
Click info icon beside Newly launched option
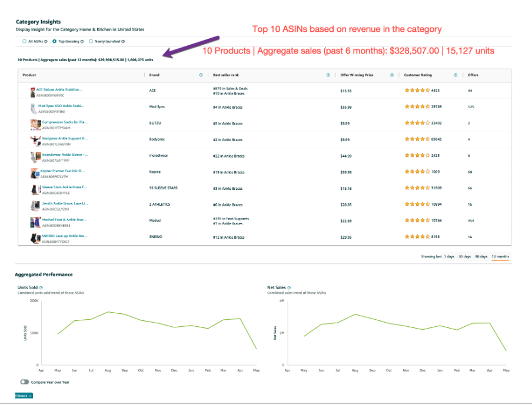click(x=122, y=42)
